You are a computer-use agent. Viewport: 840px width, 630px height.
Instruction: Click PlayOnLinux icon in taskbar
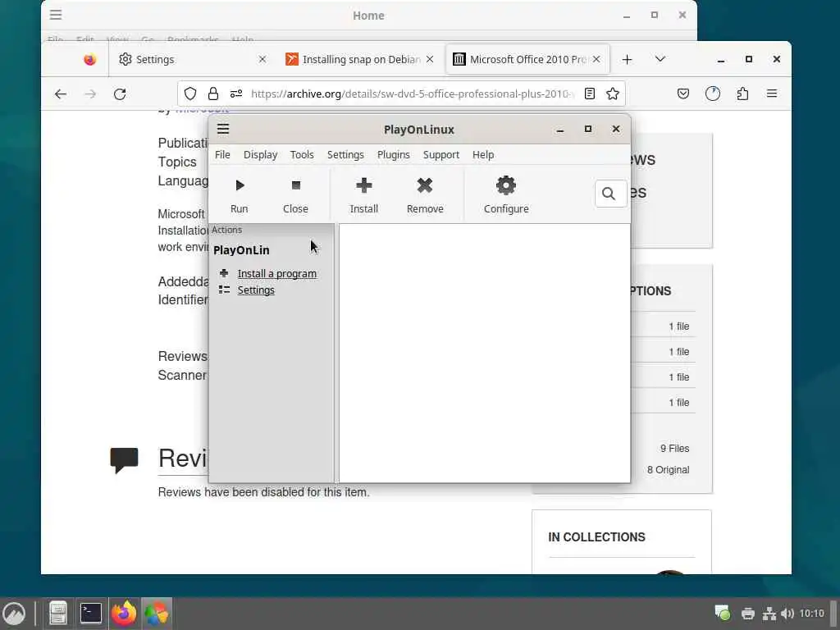(157, 614)
